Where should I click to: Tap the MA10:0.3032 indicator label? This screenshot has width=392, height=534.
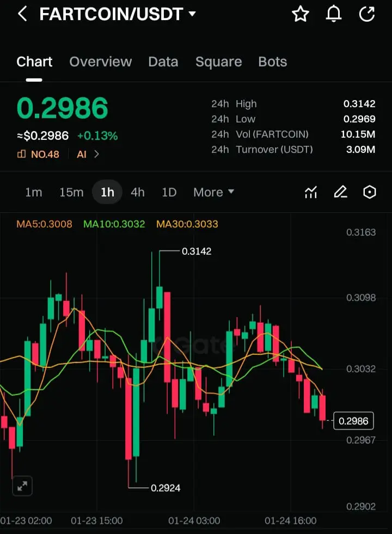[114, 224]
